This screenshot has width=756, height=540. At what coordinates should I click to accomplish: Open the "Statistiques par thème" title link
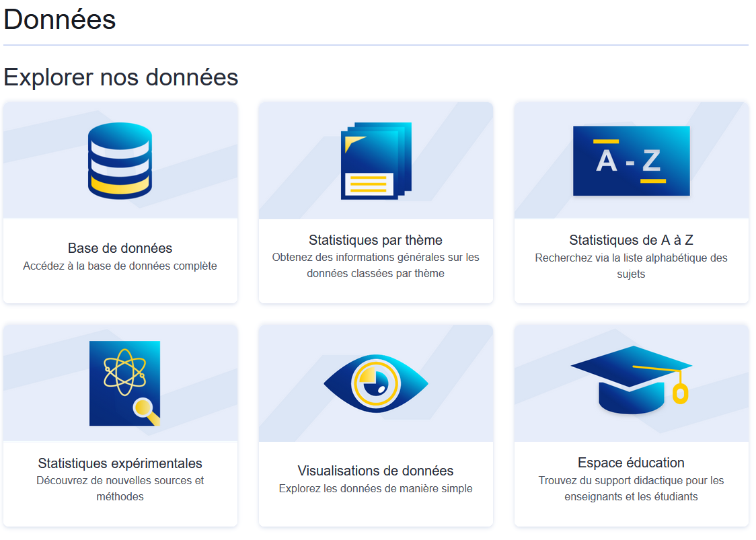(x=375, y=240)
